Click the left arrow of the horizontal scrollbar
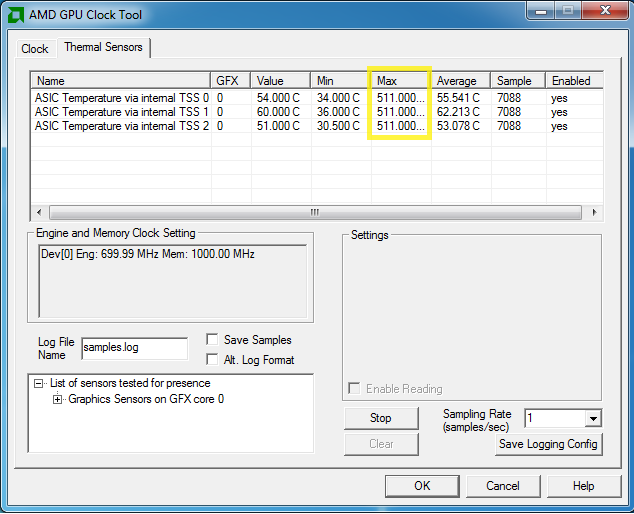 click(x=39, y=212)
